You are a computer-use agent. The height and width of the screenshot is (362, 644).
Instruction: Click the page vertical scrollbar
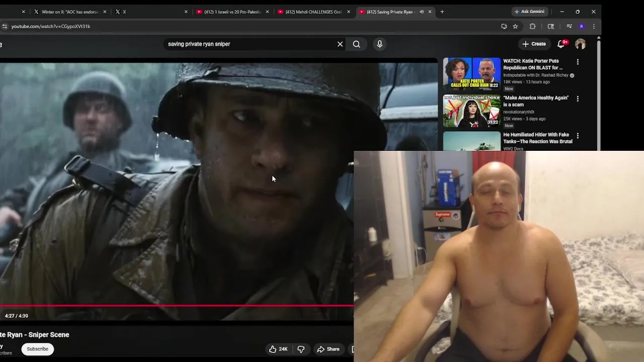coord(598,96)
